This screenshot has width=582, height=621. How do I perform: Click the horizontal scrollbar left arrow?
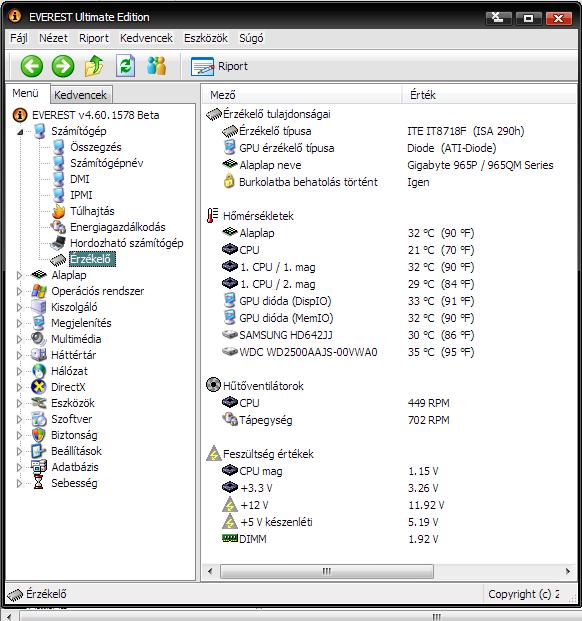pos(210,571)
